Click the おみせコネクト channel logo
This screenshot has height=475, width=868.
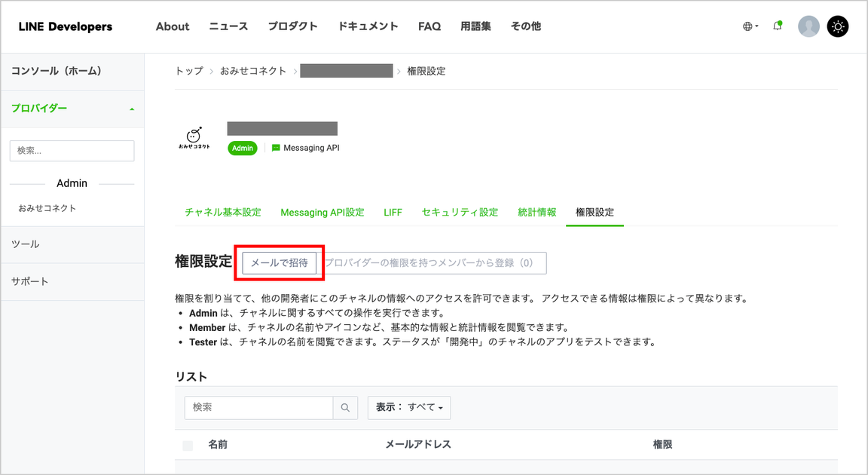click(x=194, y=138)
